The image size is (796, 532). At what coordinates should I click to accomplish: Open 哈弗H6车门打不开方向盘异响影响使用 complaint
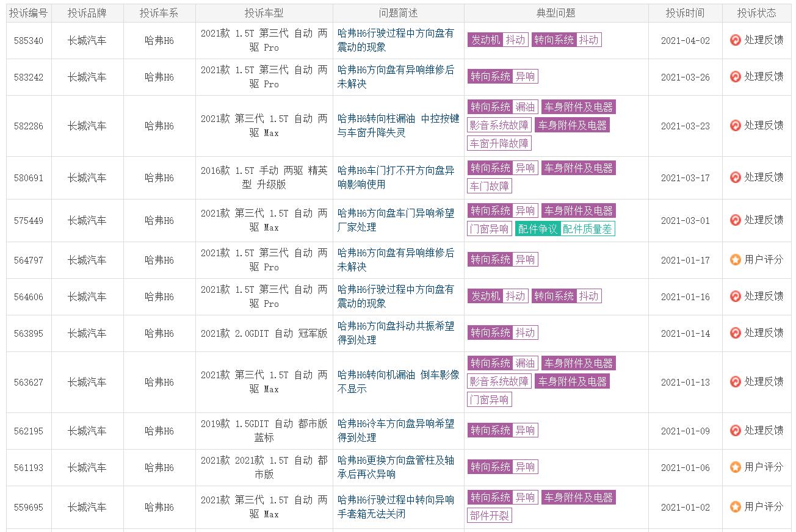[x=396, y=178]
